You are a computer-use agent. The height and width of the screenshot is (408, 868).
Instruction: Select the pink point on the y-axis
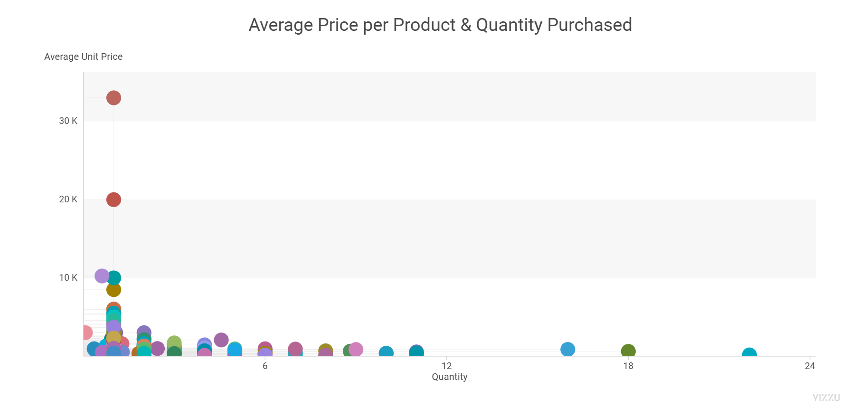tap(86, 332)
